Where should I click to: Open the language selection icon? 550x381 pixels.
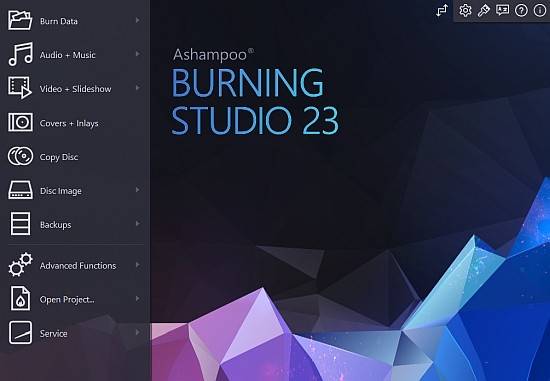(502, 10)
